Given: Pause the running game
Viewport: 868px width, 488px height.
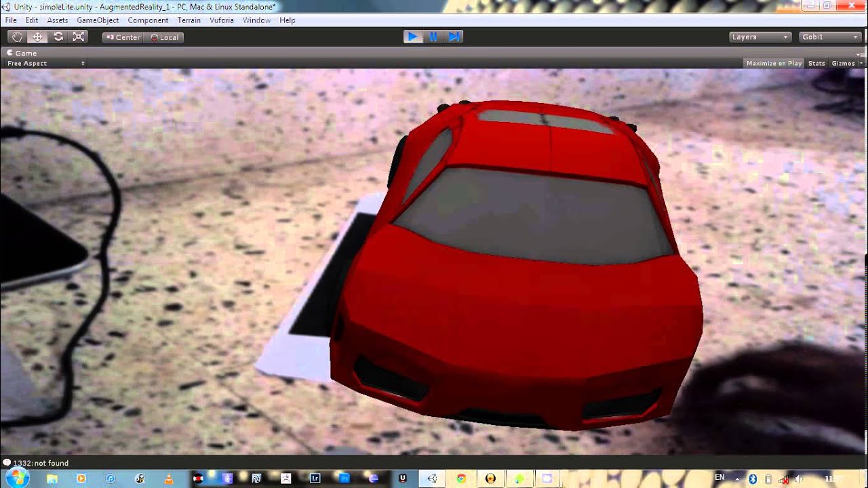Looking at the screenshot, I should pos(433,37).
